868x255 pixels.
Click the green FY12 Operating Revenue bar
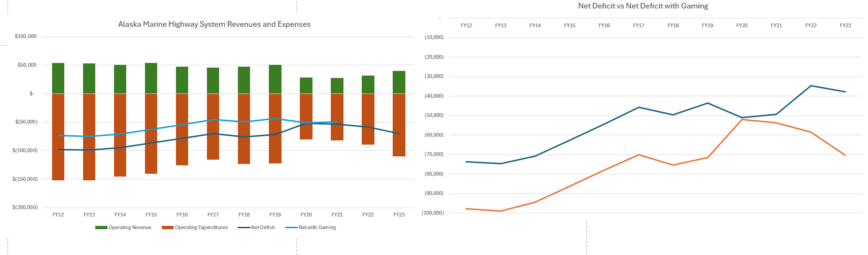(58, 78)
